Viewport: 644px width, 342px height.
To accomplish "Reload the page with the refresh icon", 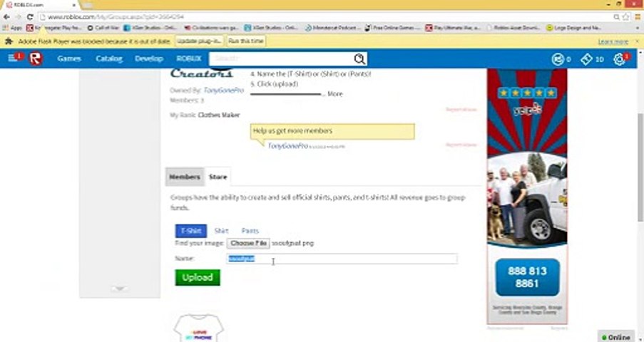I will 30,17.
